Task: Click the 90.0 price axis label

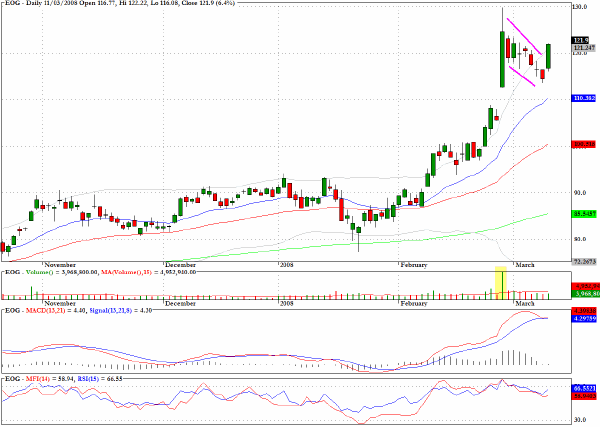Action: (580, 192)
